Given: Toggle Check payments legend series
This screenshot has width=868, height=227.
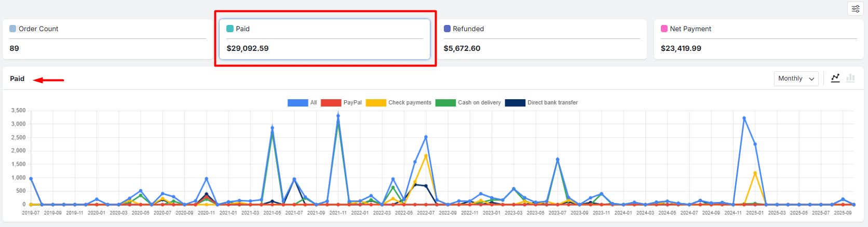Looking at the screenshot, I should click(398, 103).
